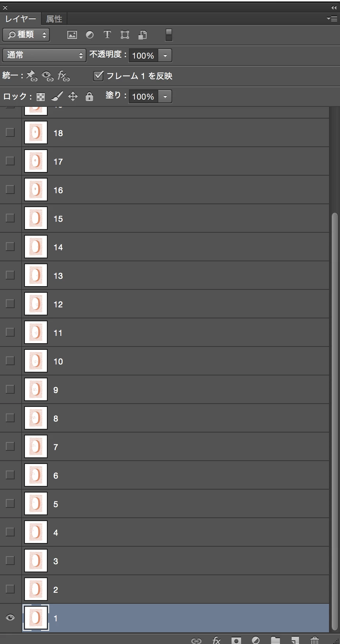Toggle the フレーム 1 を反映 checkbox
Screen dimensions: 340x644
pos(98,76)
